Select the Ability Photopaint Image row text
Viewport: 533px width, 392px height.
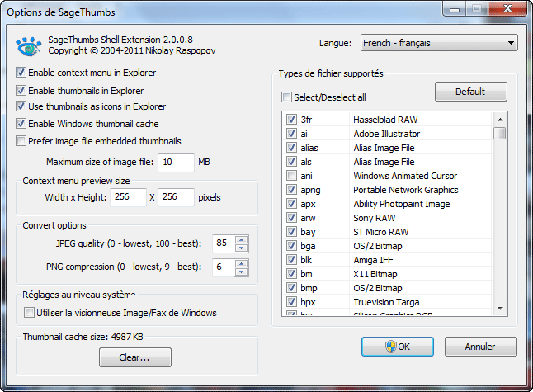(x=402, y=204)
